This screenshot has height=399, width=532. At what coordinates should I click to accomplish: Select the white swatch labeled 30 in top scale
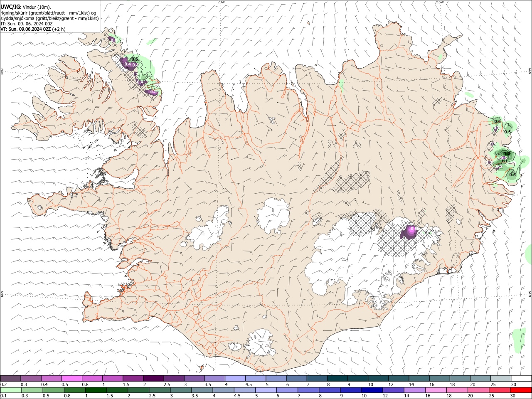tap(521, 378)
